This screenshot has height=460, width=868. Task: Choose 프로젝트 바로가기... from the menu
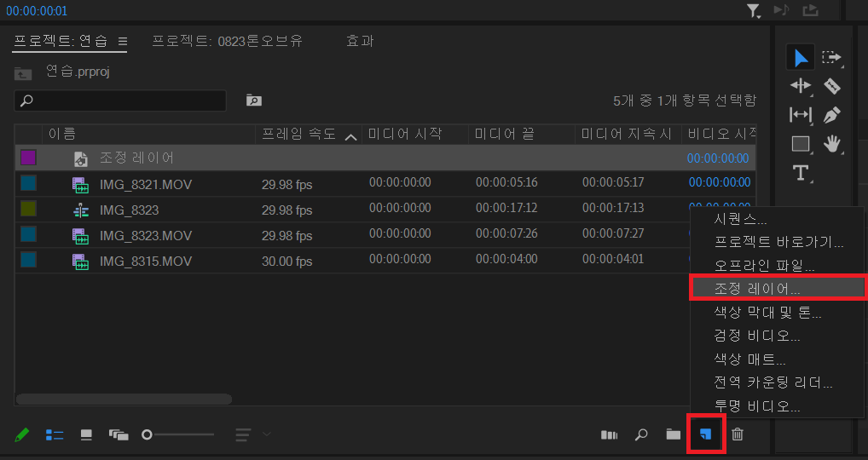click(x=778, y=242)
